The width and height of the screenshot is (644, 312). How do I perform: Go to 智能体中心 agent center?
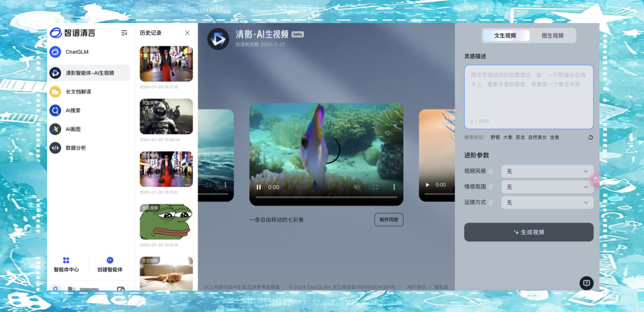[x=66, y=265]
